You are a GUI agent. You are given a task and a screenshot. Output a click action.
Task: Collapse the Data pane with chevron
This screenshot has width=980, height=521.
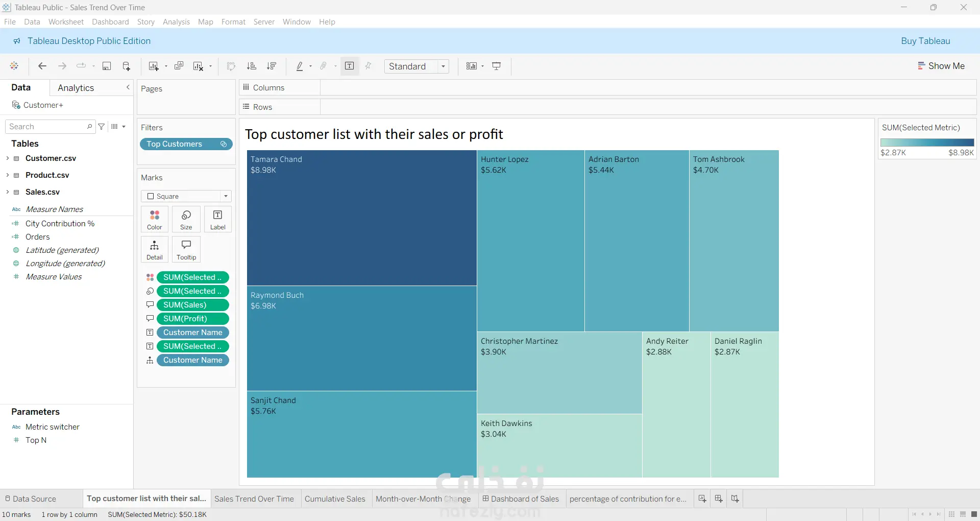tap(128, 88)
